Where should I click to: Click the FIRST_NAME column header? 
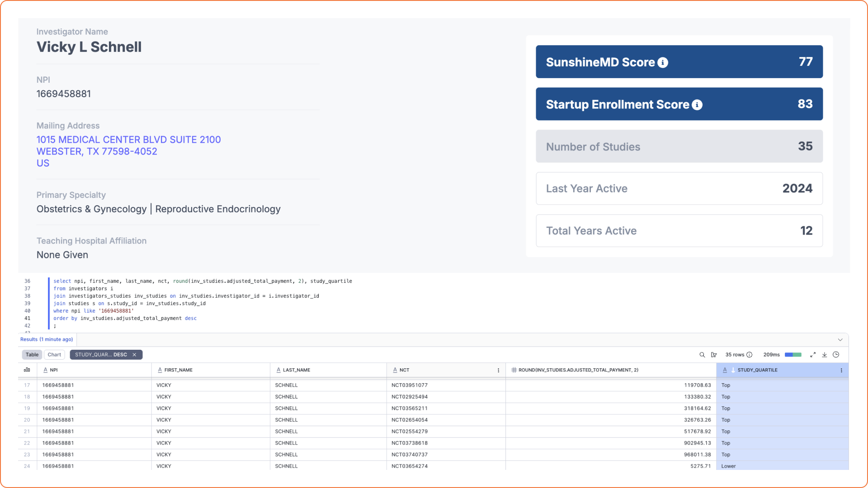(x=211, y=370)
